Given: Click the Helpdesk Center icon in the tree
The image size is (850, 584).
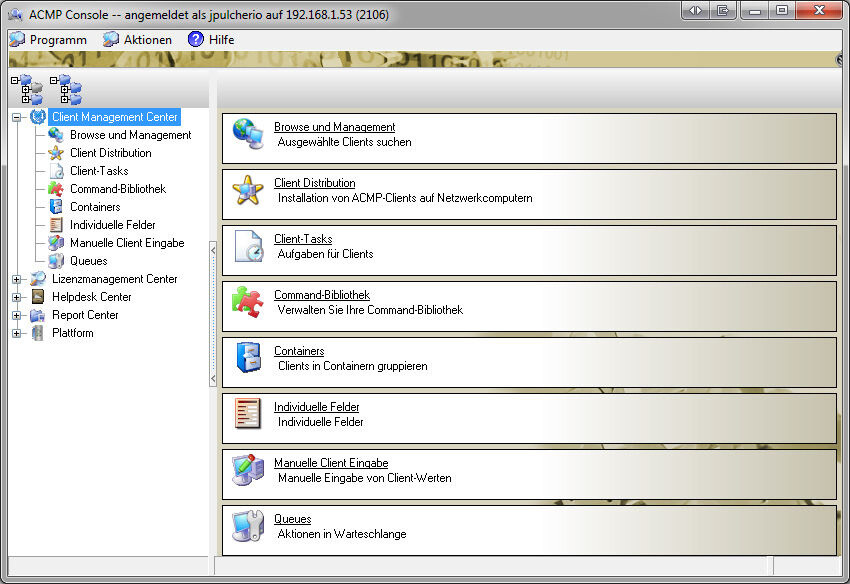Looking at the screenshot, I should [36, 297].
